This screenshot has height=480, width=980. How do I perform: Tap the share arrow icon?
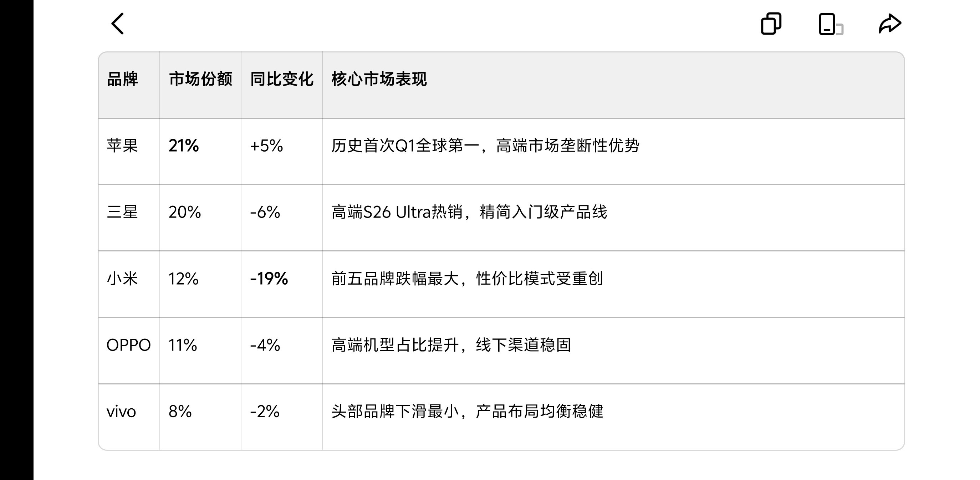pos(890,24)
